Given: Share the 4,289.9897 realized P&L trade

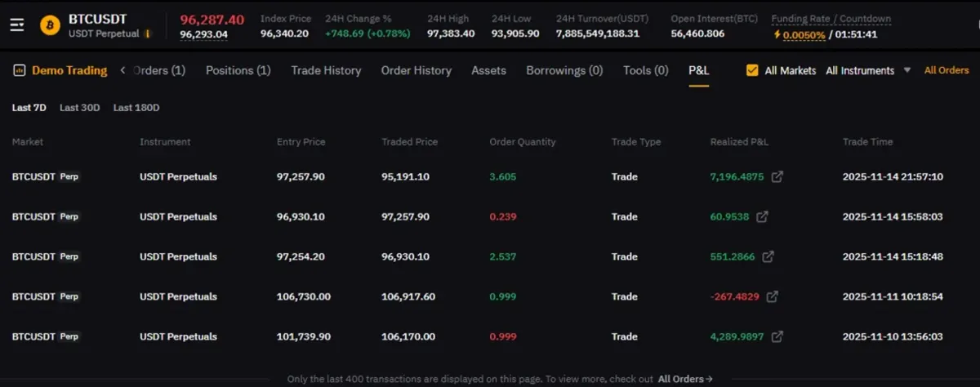Looking at the screenshot, I should click(777, 336).
